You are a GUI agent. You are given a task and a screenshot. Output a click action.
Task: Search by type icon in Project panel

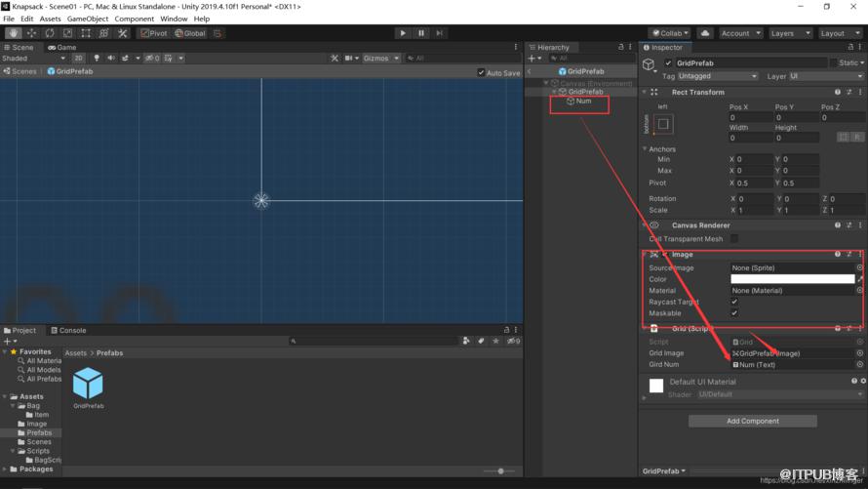point(466,342)
